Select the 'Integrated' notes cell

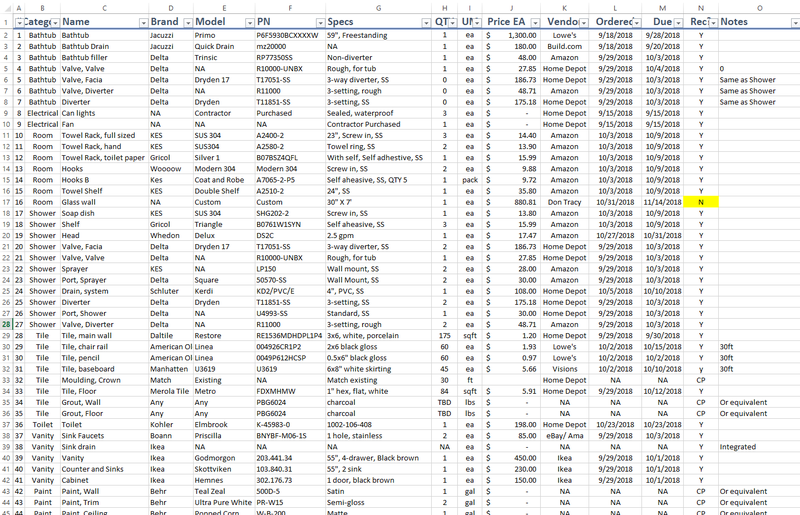click(759, 447)
